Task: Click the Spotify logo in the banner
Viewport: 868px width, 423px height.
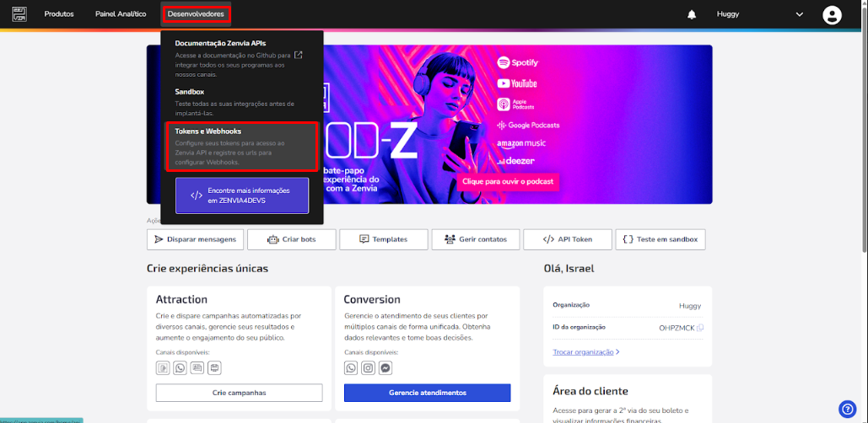Action: point(518,62)
